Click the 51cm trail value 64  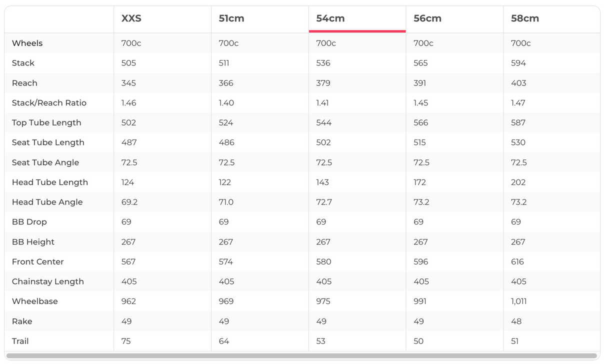pyautogui.click(x=224, y=341)
